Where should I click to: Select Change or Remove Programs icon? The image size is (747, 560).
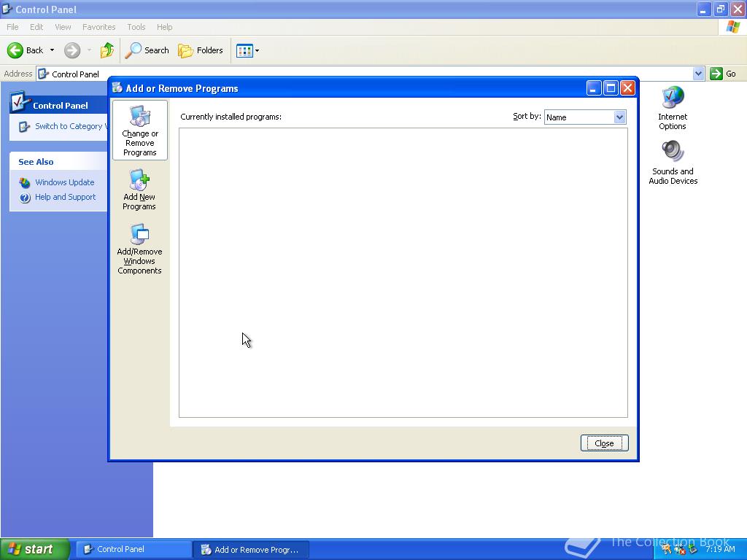coord(139,130)
